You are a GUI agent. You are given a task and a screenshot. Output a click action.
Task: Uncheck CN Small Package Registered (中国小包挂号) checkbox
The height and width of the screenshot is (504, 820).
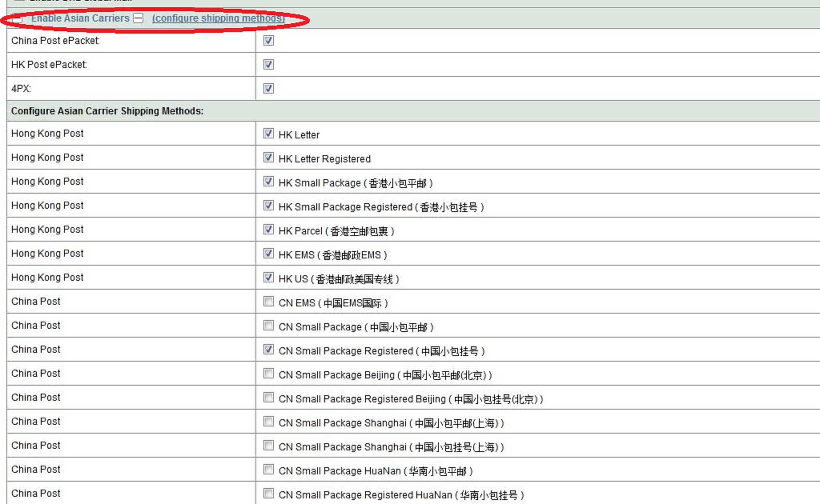pyautogui.click(x=269, y=349)
